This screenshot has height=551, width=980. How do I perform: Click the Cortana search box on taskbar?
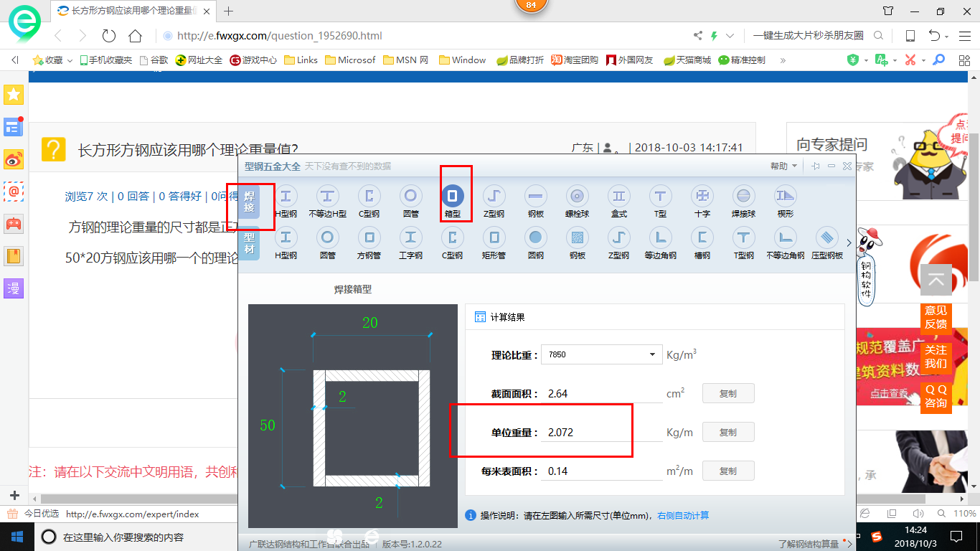pos(136,537)
